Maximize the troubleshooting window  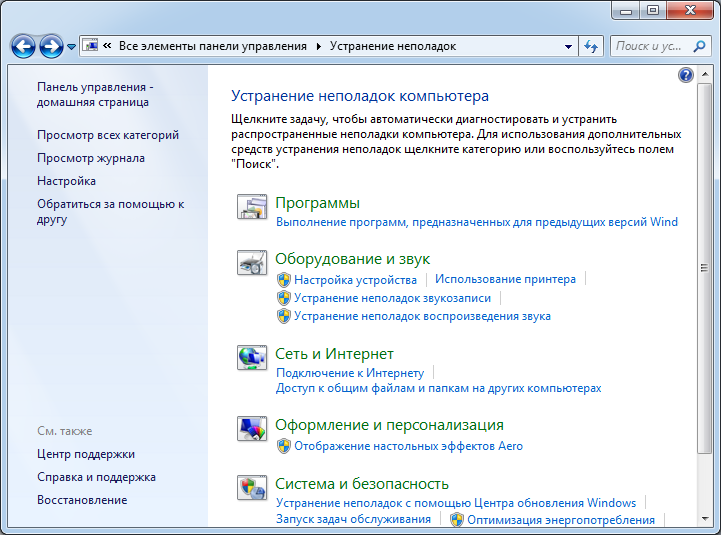coord(652,10)
